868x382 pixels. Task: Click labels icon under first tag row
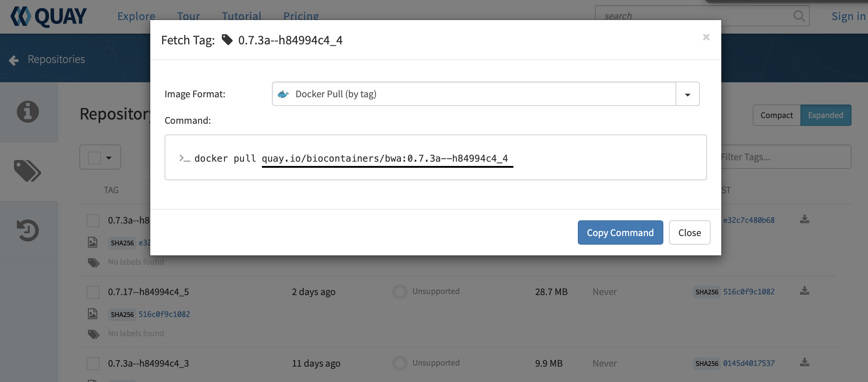(93, 262)
